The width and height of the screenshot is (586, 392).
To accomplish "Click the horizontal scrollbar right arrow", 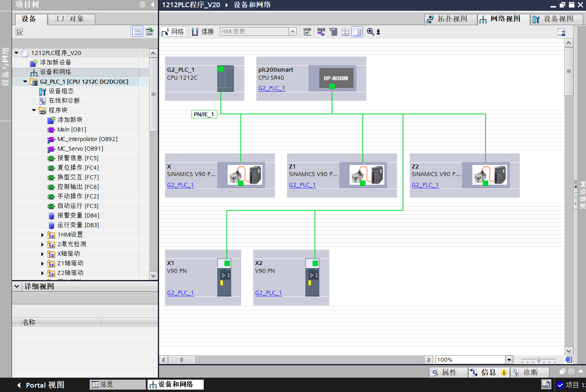I will click(429, 360).
